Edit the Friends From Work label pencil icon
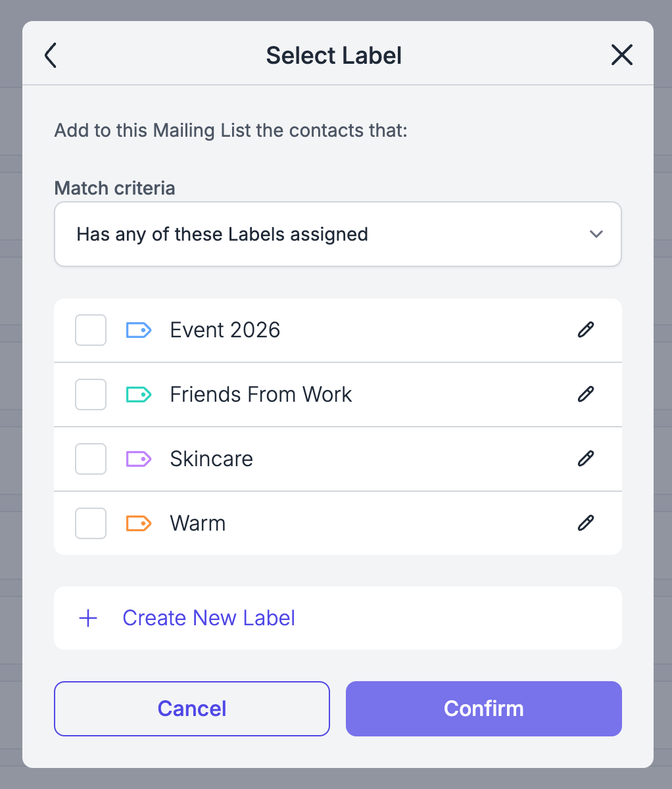Viewport: 672px width, 789px height. [585, 394]
